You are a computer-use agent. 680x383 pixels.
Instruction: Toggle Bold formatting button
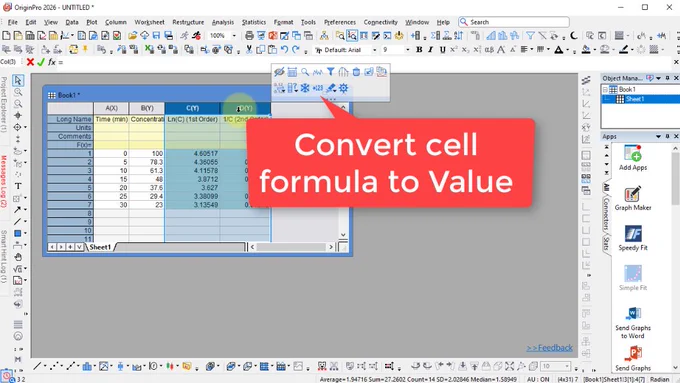click(419, 50)
